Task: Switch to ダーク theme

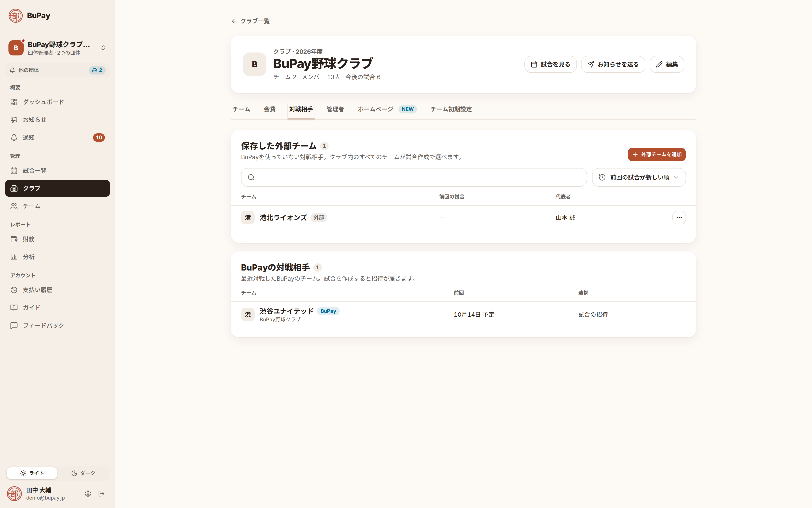Action: tap(83, 473)
